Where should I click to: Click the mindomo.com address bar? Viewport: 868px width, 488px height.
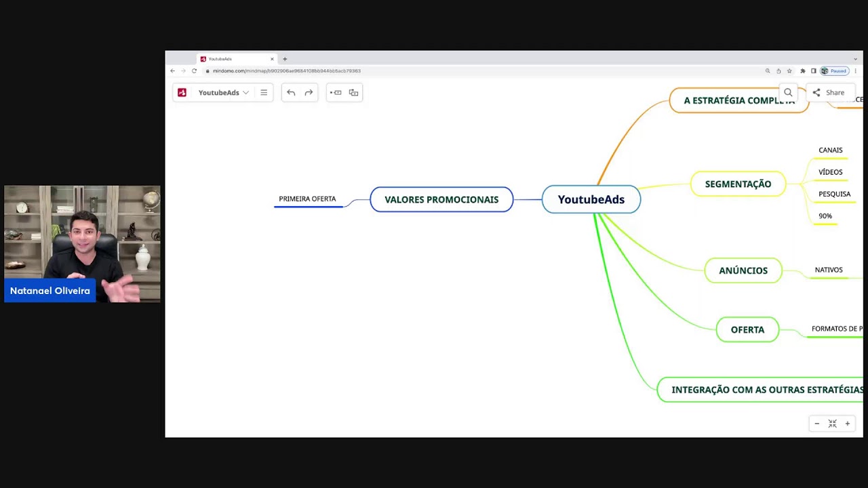point(407,70)
